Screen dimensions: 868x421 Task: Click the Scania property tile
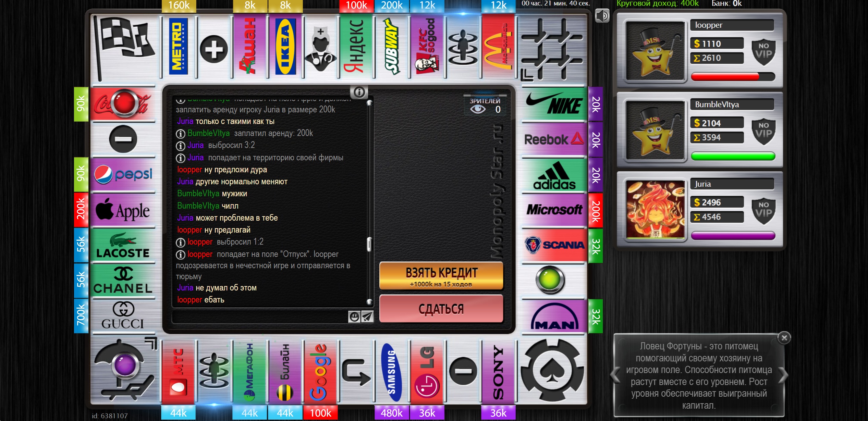554,245
